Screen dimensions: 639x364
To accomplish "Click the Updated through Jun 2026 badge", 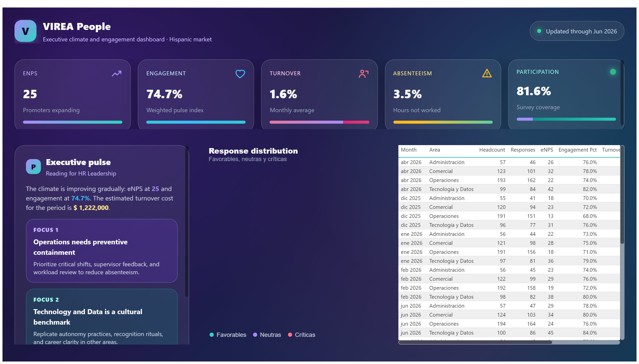I will tap(577, 31).
